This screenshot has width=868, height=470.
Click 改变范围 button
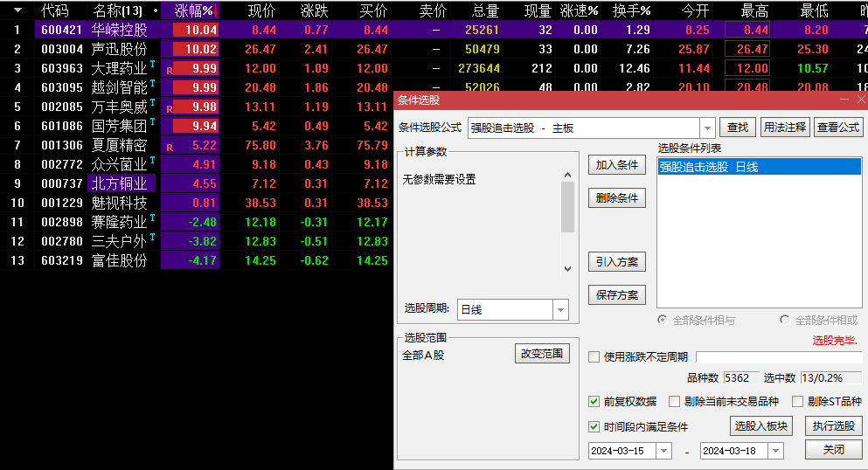(x=542, y=353)
